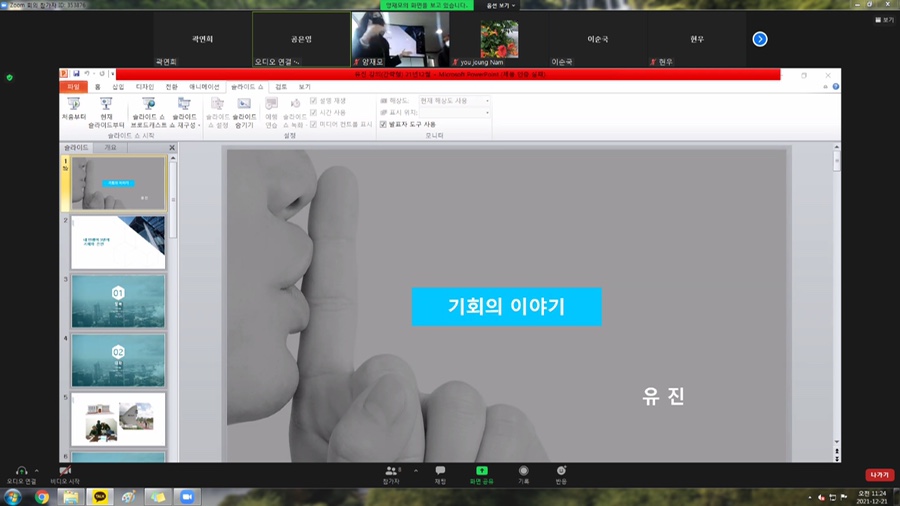The height and width of the screenshot is (506, 900).
Task: Click the PowerPoint save icon
Action: 76,74
